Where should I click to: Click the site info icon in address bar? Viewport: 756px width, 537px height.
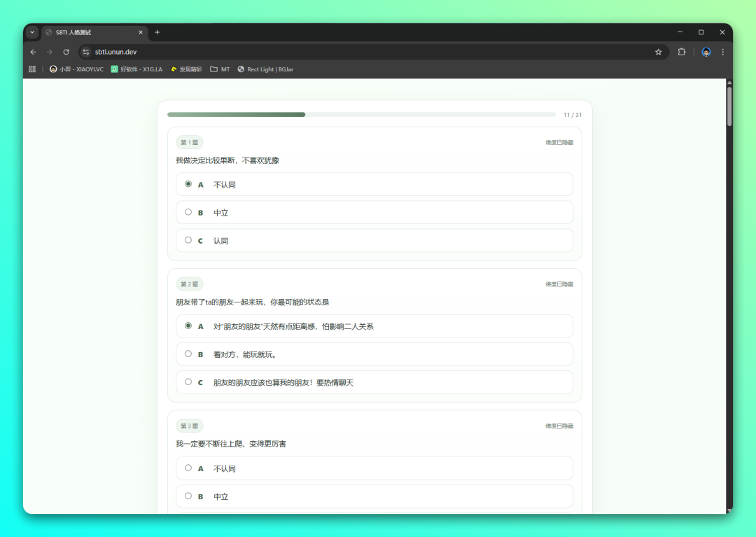(85, 52)
